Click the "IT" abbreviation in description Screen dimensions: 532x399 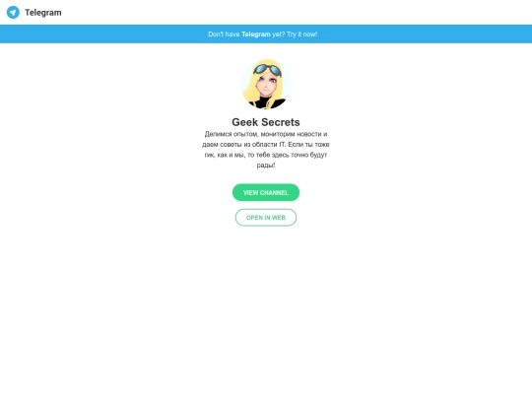(x=283, y=145)
